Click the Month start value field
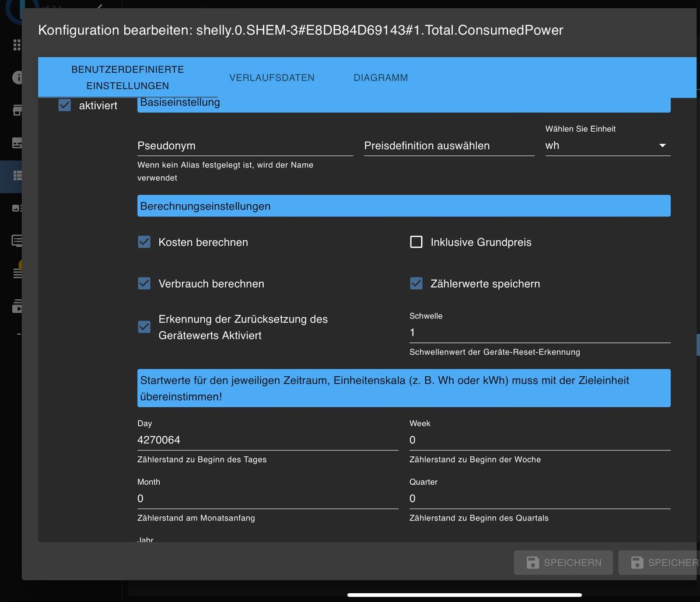This screenshot has width=700, height=602. click(x=268, y=498)
